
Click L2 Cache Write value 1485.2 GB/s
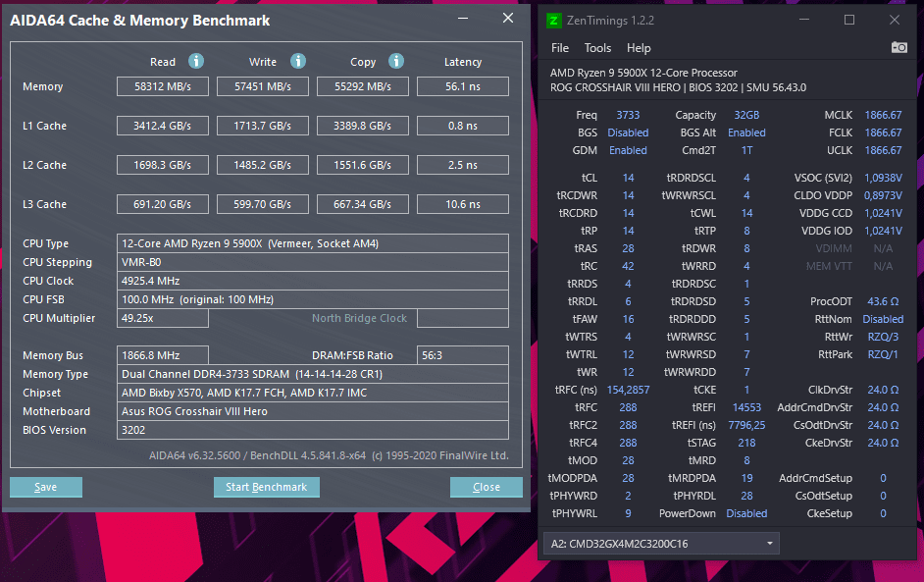pos(263,165)
